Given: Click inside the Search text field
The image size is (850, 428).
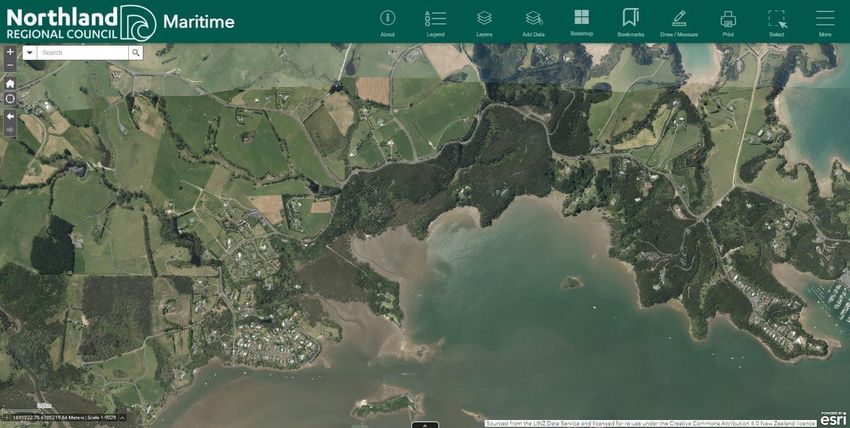Looking at the screenshot, I should 83,53.
